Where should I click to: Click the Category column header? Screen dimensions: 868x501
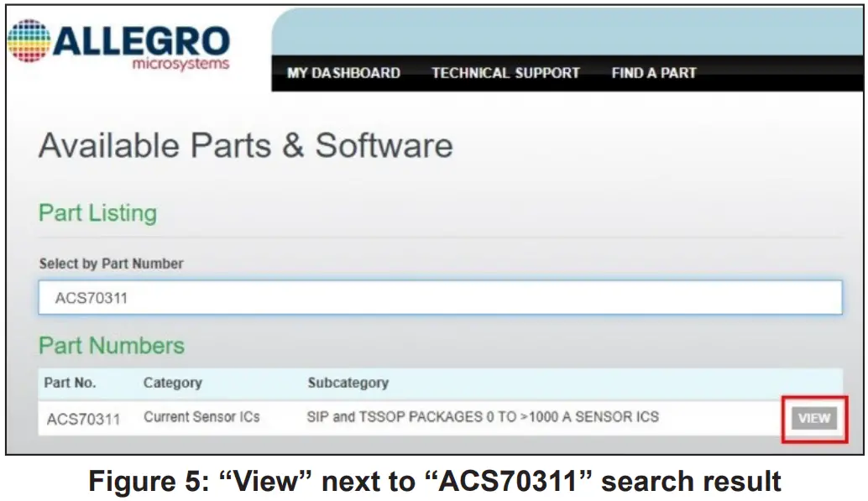pyautogui.click(x=173, y=383)
